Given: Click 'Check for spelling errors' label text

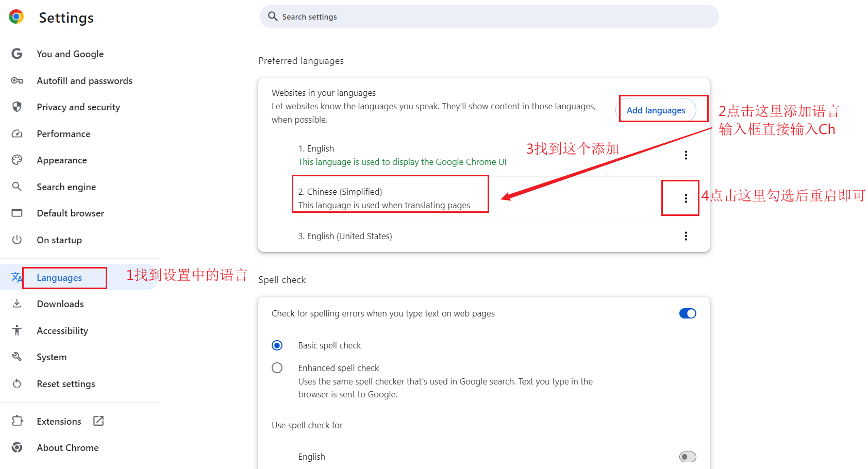Looking at the screenshot, I should (x=383, y=313).
